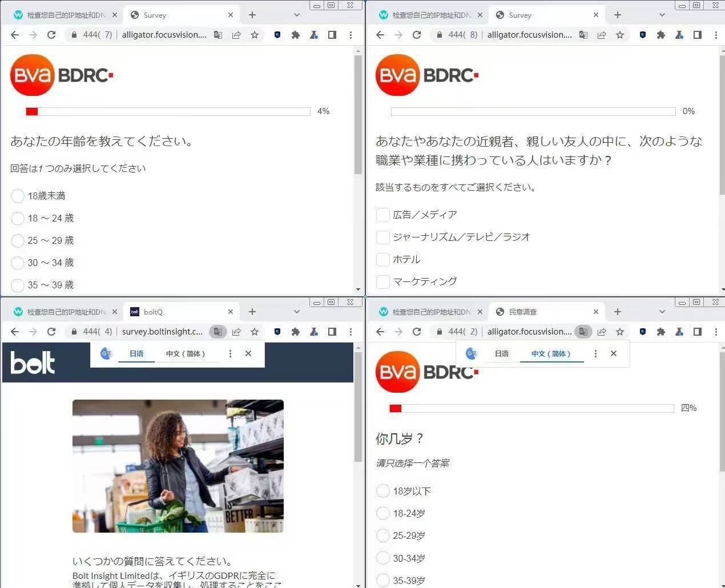725x588 pixels.
Task: Click translate icon in 444(2) address bar
Action: (583, 332)
